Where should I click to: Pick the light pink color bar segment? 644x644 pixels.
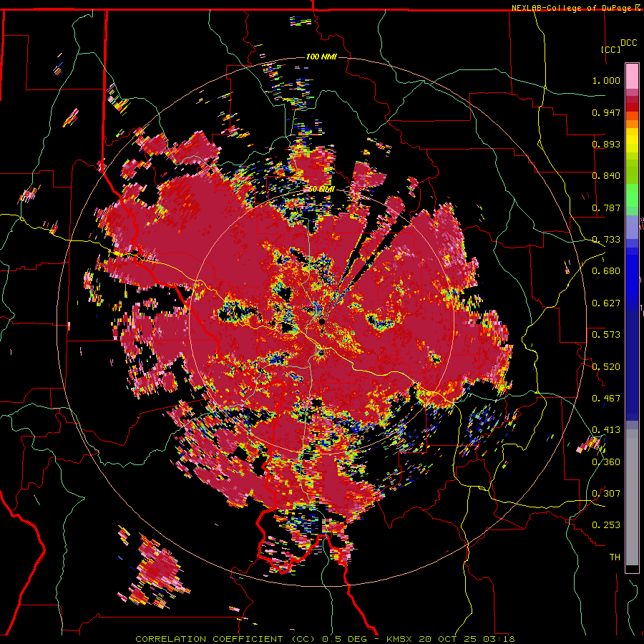coord(632,76)
